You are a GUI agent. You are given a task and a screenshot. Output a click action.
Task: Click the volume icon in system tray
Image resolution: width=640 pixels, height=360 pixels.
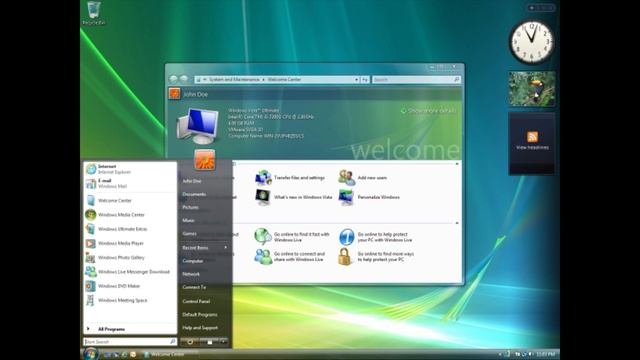point(530,354)
